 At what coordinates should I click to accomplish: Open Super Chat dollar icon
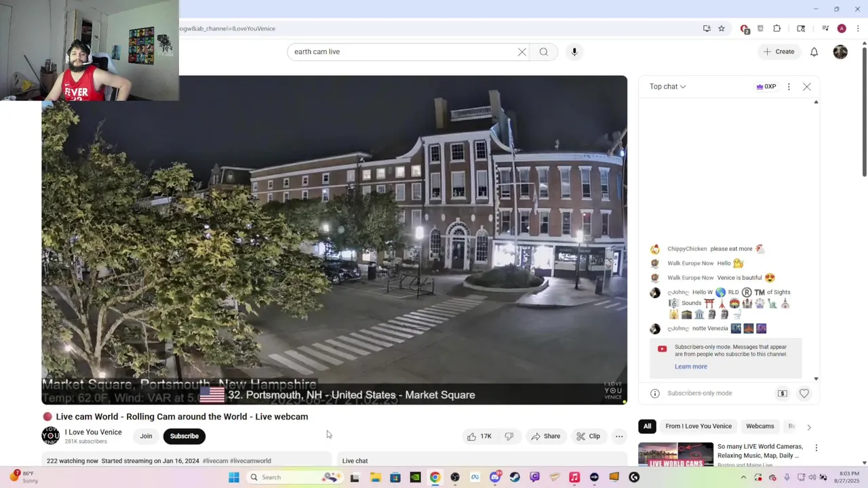click(x=783, y=393)
